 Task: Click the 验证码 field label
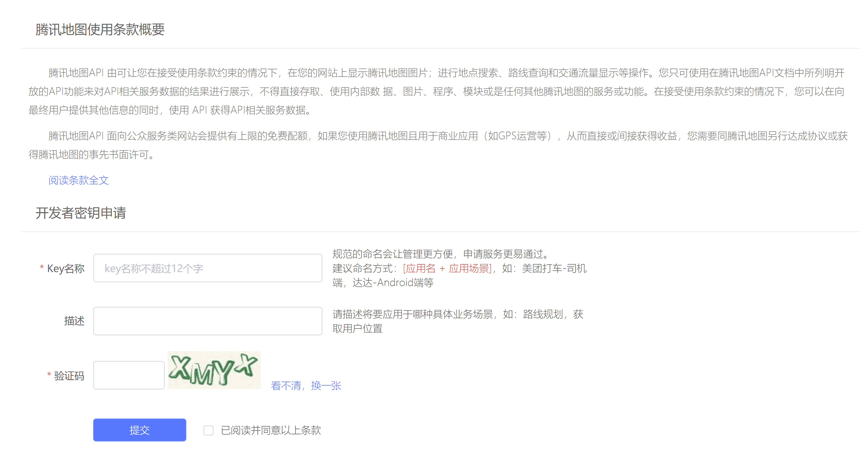[69, 376]
